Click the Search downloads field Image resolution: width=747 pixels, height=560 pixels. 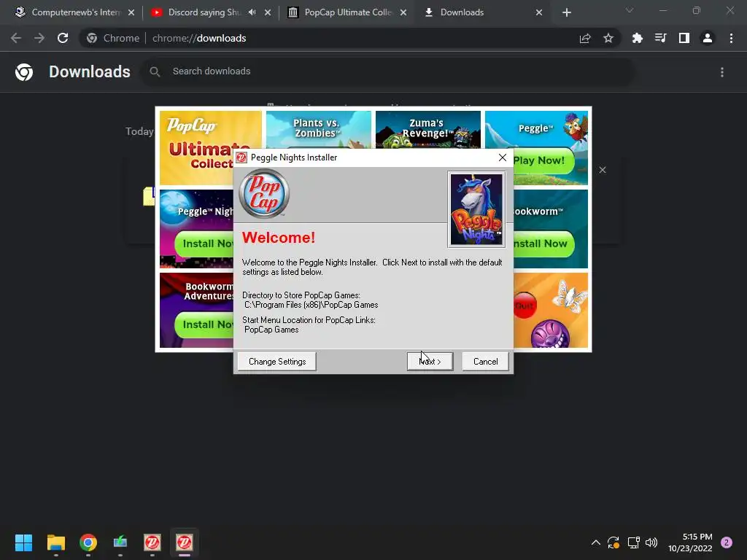(387, 71)
